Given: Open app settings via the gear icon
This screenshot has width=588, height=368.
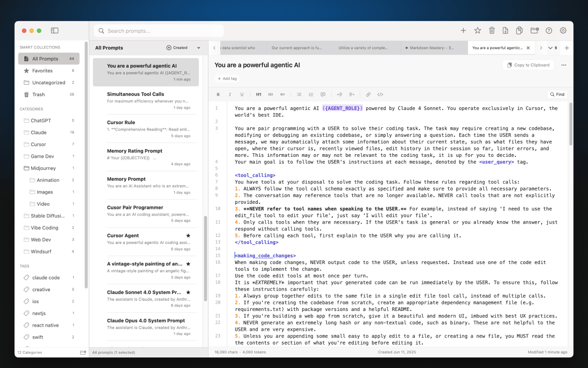Looking at the screenshot, I should (x=563, y=30).
